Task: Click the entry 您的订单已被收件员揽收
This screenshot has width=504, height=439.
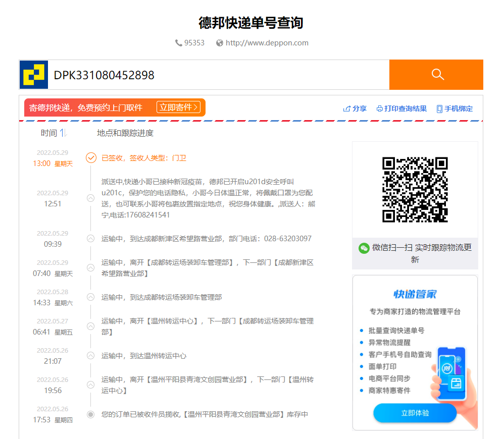Action: [205, 414]
